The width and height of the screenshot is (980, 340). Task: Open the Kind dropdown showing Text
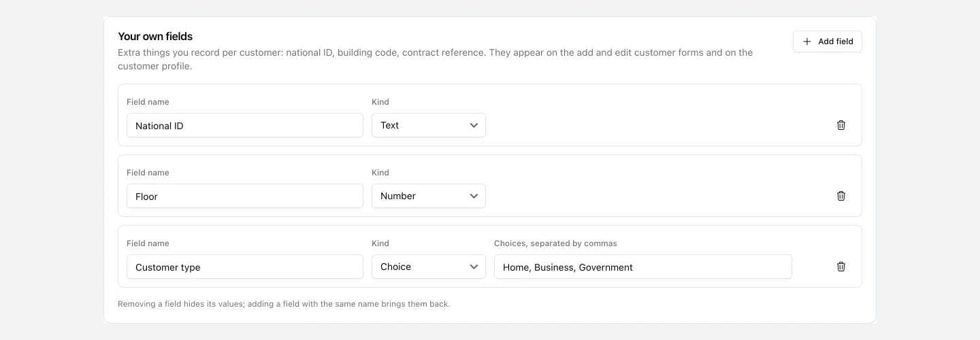pos(429,125)
